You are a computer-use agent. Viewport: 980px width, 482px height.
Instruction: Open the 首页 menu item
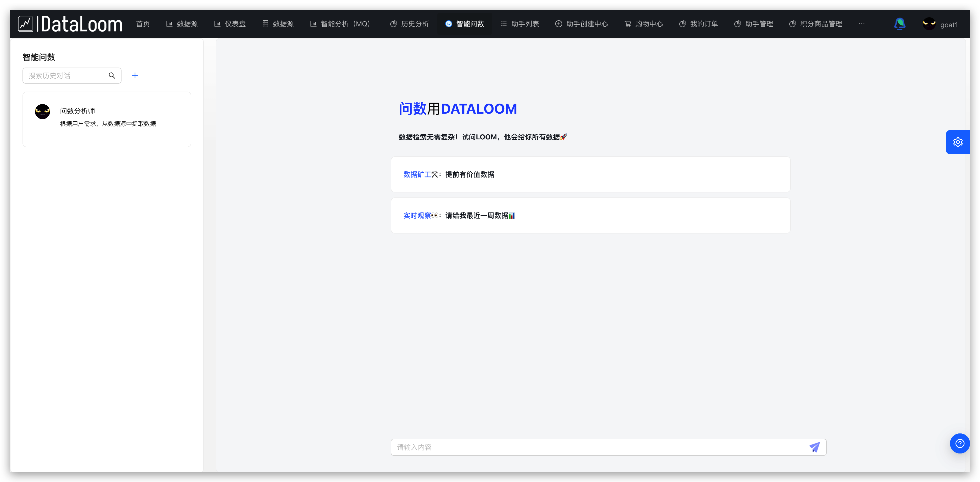click(x=143, y=24)
